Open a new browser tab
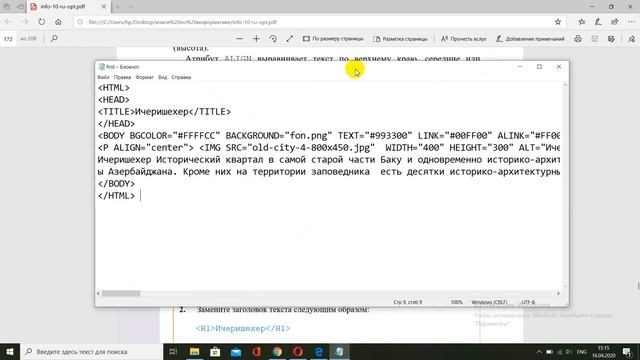The height and width of the screenshot is (360, 640). [x=118, y=7]
